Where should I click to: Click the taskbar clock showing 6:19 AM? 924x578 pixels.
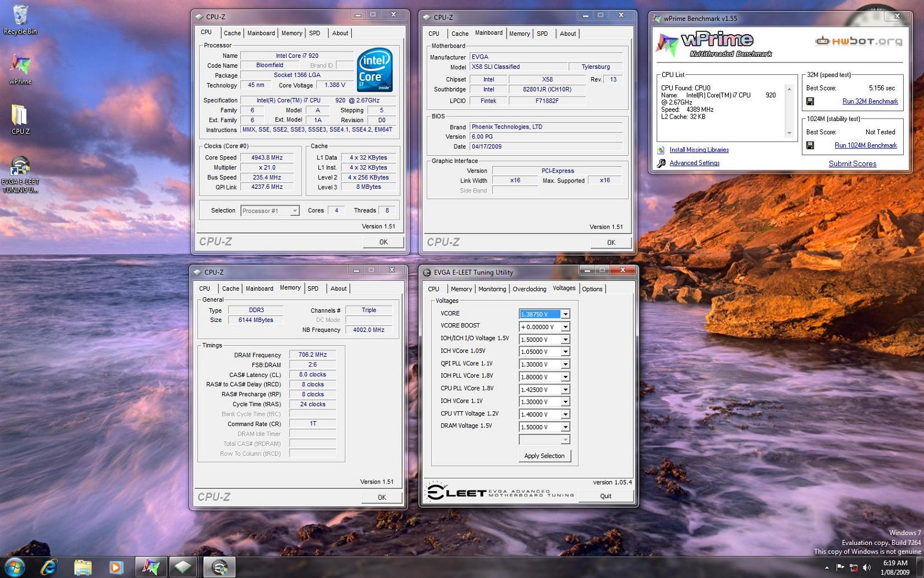895,568
